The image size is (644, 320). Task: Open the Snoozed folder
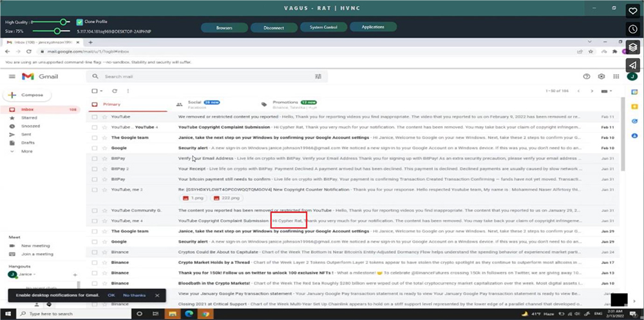point(29,126)
